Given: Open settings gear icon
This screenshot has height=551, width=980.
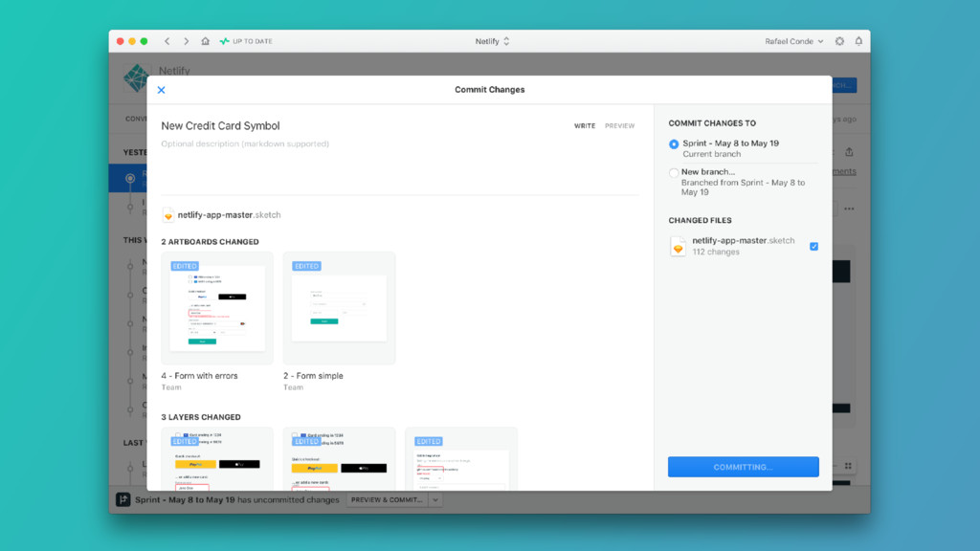Looking at the screenshot, I should (x=839, y=41).
